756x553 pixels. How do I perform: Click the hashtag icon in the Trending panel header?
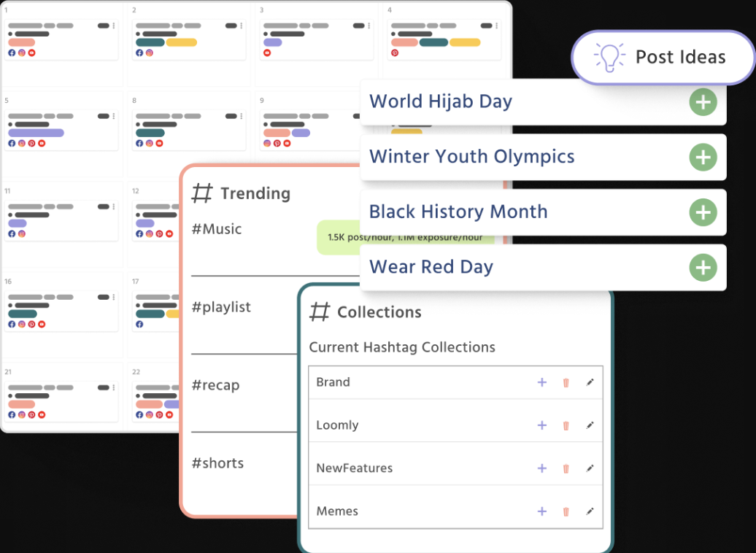[202, 193]
